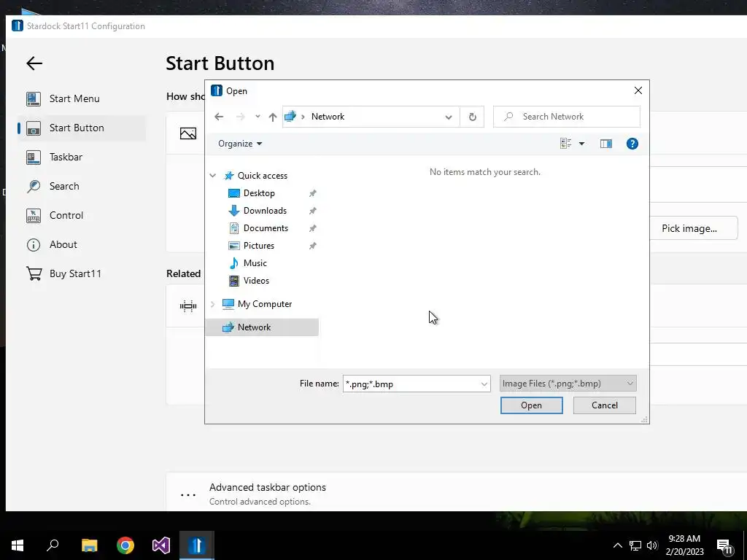Click the forward arrow in Open dialog

point(241,117)
